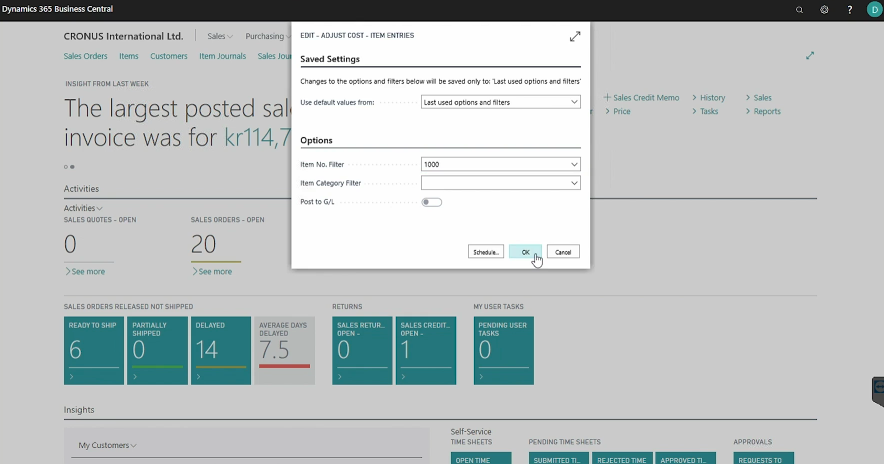
Task: Expand the Reports actions group
Action: point(763,111)
